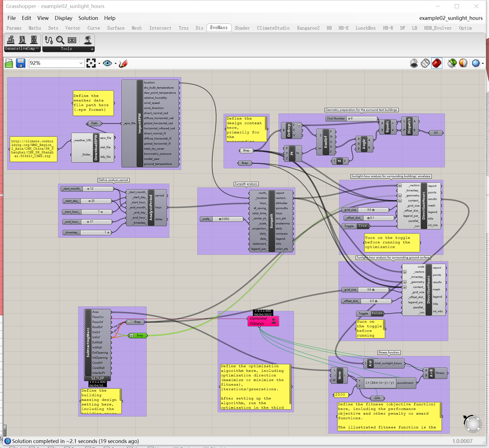Disable preview with black-eye cylinder icon
Screen dimensions: 489x448
click(414, 63)
